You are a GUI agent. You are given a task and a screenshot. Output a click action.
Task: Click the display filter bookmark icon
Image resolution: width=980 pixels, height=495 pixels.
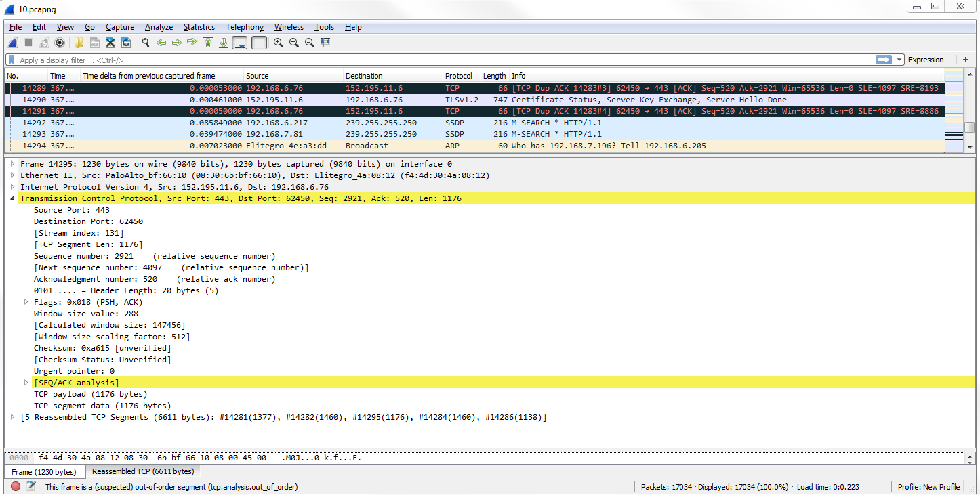(x=12, y=60)
